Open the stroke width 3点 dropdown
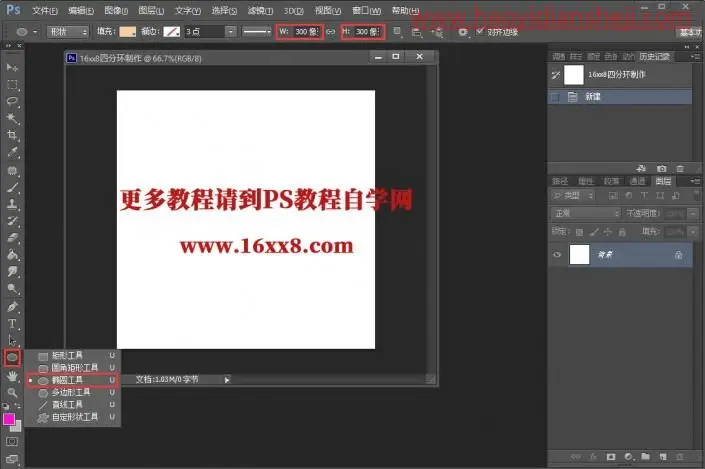 230,31
